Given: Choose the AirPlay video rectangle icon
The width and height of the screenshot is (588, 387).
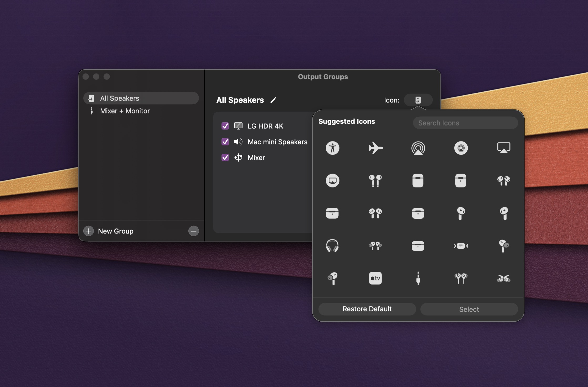Looking at the screenshot, I should (x=504, y=148).
